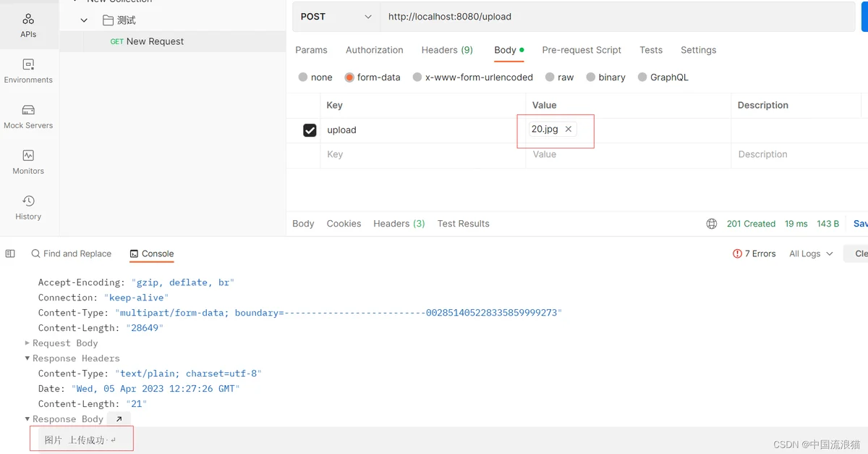
Task: Open the History sidebar section
Action: 28,208
